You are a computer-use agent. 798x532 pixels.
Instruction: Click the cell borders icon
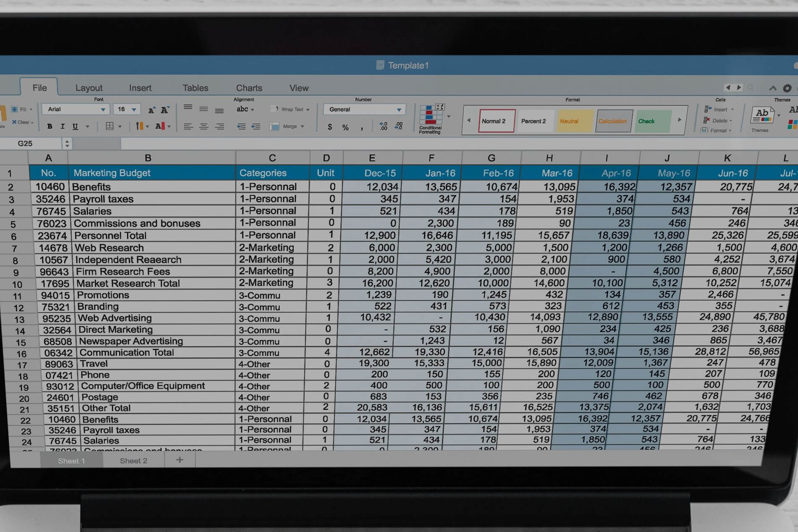[x=110, y=126]
